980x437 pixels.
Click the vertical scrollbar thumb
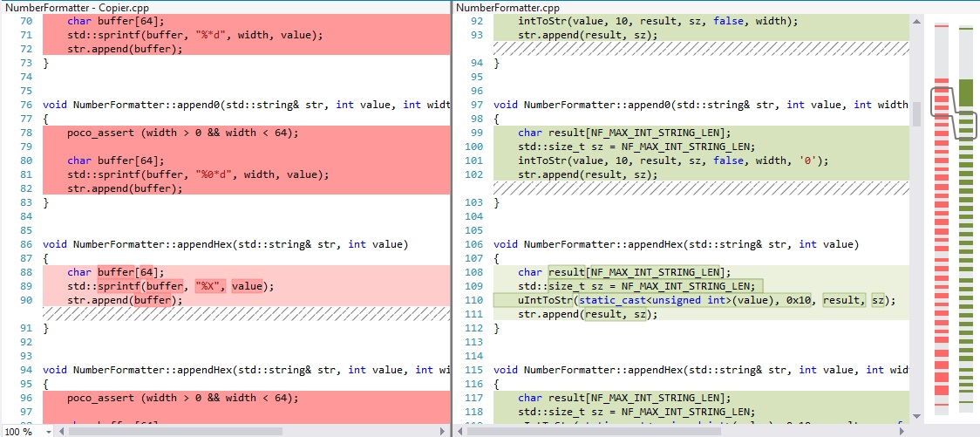916,113
